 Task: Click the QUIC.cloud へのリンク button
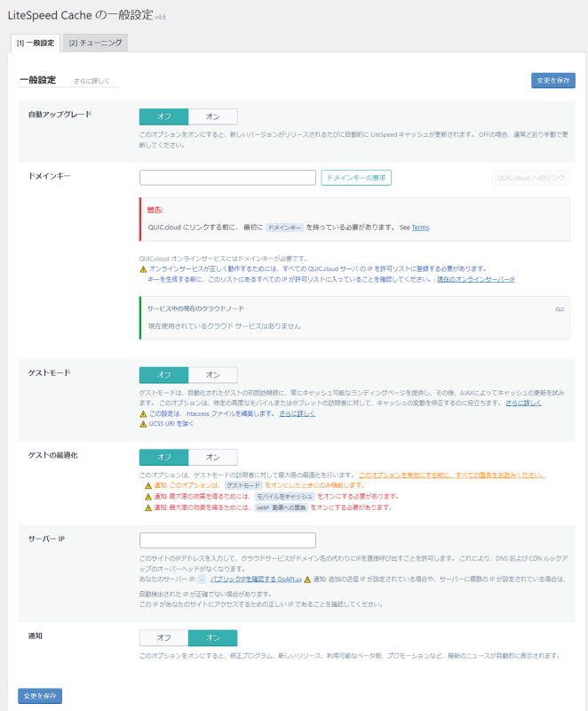tap(530, 178)
